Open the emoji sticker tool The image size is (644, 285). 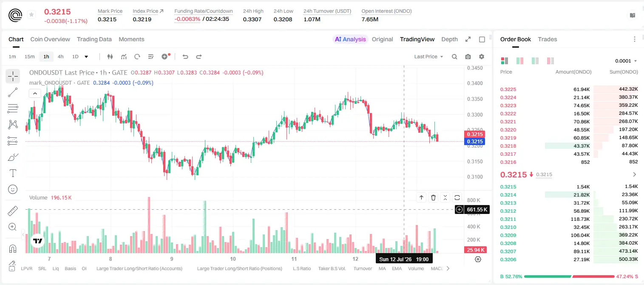(x=13, y=189)
